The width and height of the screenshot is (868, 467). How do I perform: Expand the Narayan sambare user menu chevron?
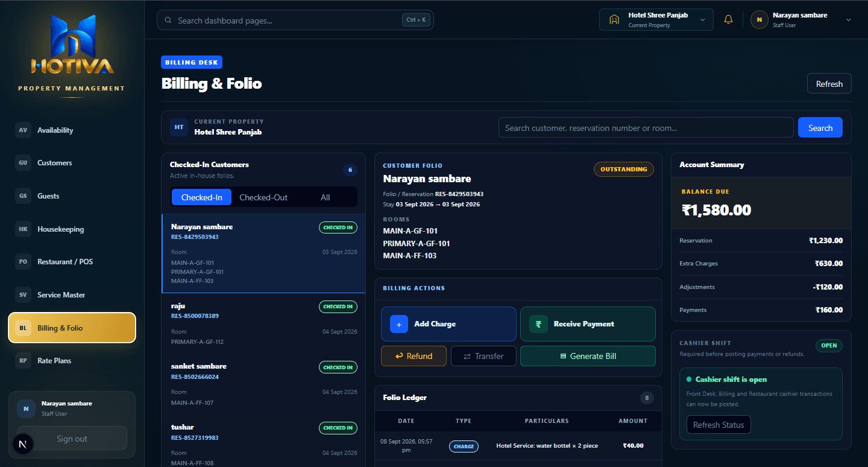849,20
